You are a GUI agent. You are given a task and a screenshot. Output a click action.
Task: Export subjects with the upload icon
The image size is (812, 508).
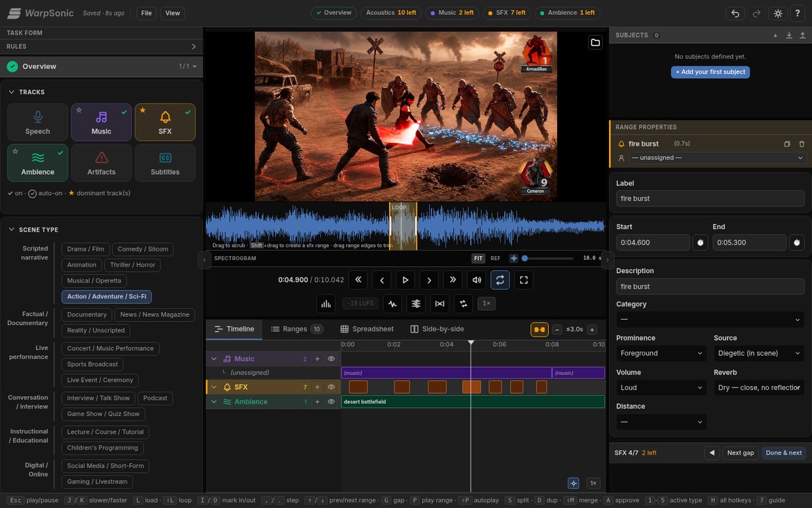click(x=802, y=35)
